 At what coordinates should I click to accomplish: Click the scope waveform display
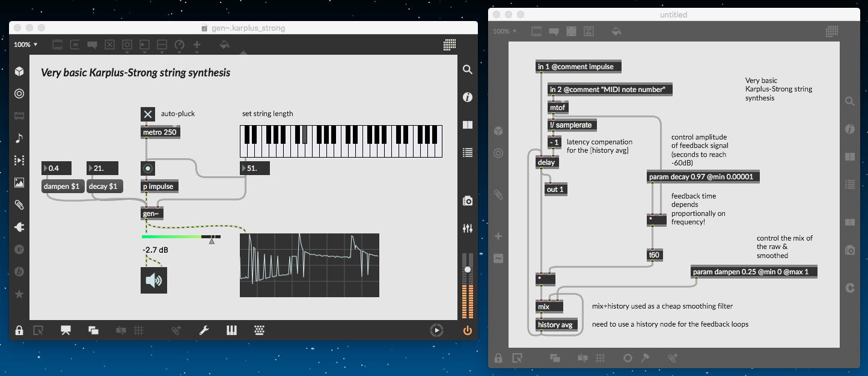(x=309, y=265)
